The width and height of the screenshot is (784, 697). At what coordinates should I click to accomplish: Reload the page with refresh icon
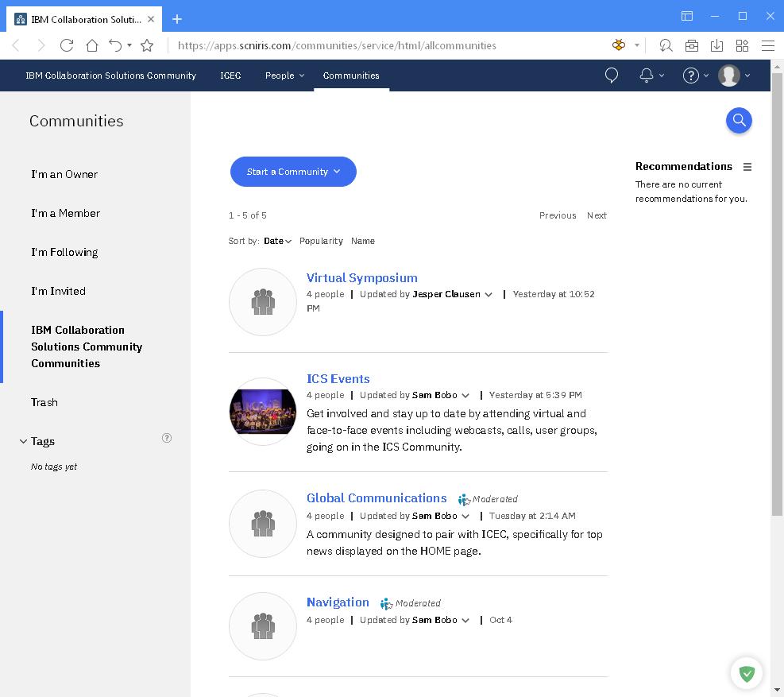coord(67,45)
